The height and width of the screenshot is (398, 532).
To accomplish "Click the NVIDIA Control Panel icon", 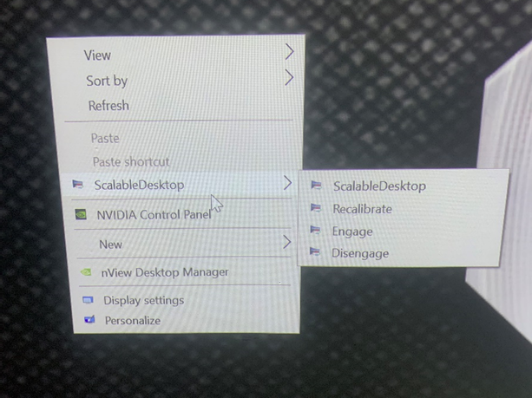I will [81, 214].
